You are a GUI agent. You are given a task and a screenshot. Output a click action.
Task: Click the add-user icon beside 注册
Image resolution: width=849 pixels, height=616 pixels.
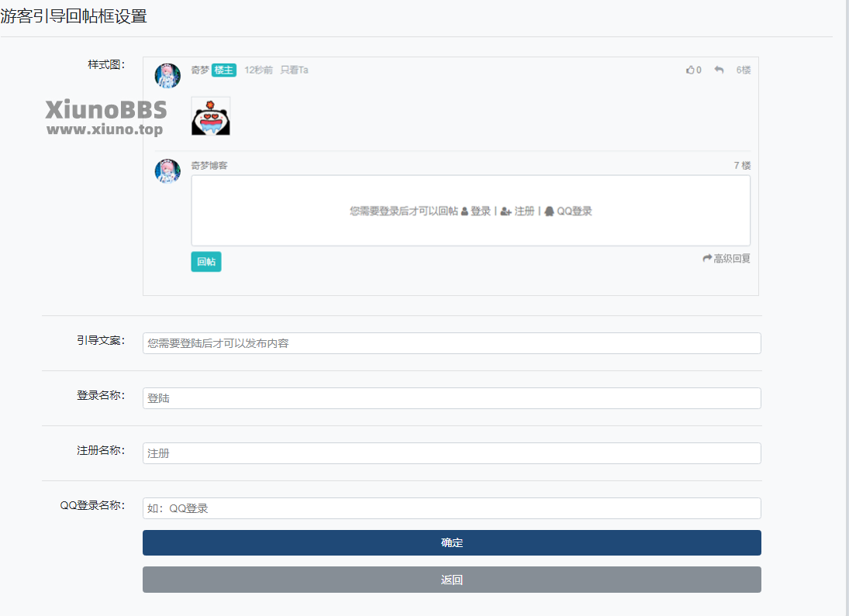(506, 212)
